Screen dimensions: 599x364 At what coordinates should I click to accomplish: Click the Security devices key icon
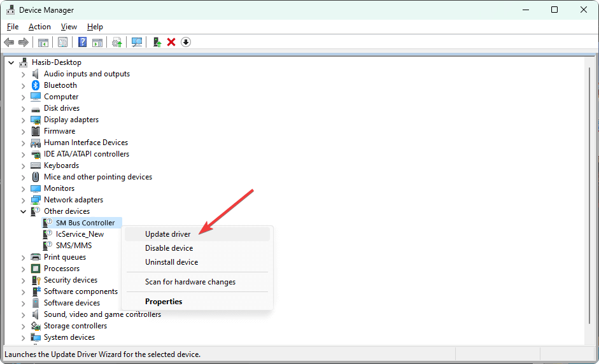36,280
